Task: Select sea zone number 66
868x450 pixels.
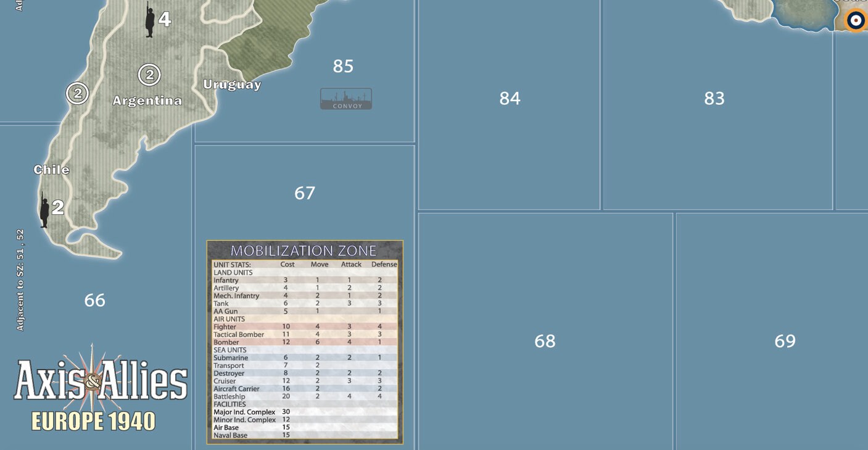Action: pos(95,301)
